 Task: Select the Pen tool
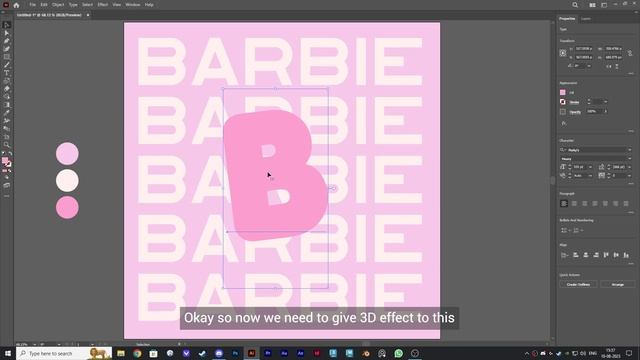(7, 41)
